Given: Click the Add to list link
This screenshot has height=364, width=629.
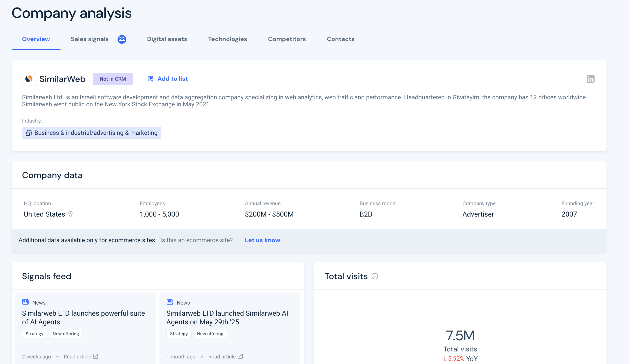Looking at the screenshot, I should tap(172, 79).
